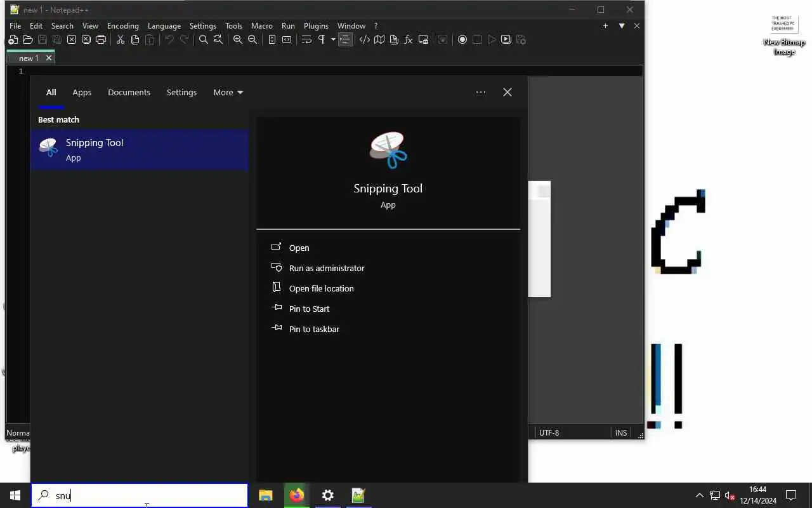Open dropdown arrow beside the pilcrow icon

tap(333, 39)
